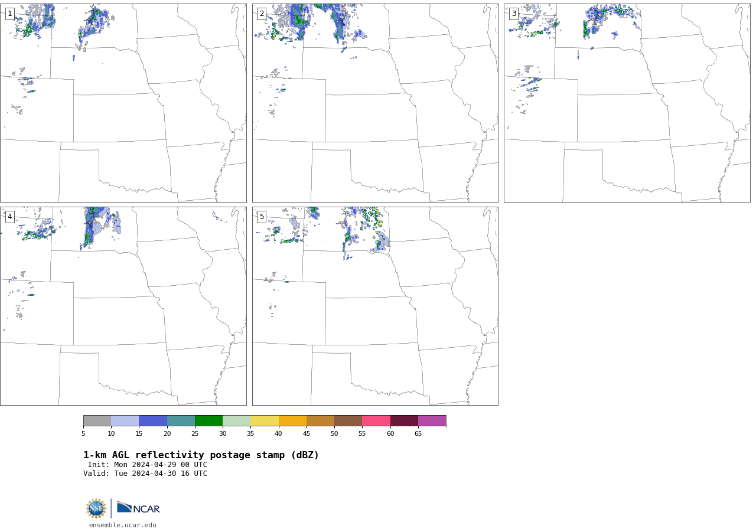This screenshot has width=756, height=532.
Task: Click the blue 15-20 dBZ swatch
Action: [x=153, y=421]
